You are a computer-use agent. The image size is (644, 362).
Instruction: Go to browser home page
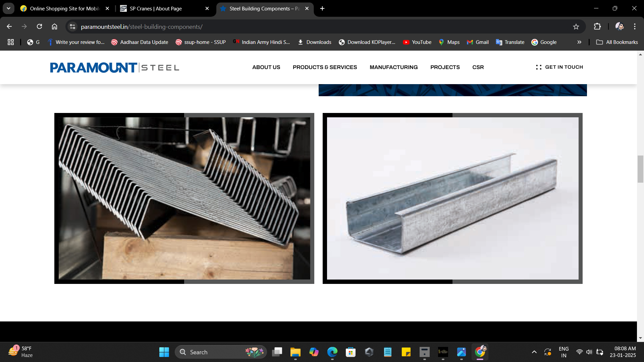(x=54, y=26)
